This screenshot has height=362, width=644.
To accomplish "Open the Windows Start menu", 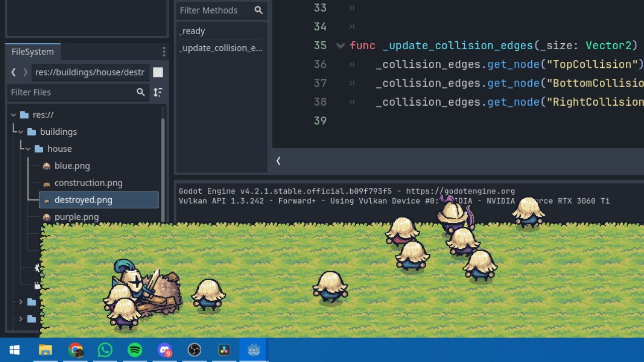I will pyautogui.click(x=14, y=350).
